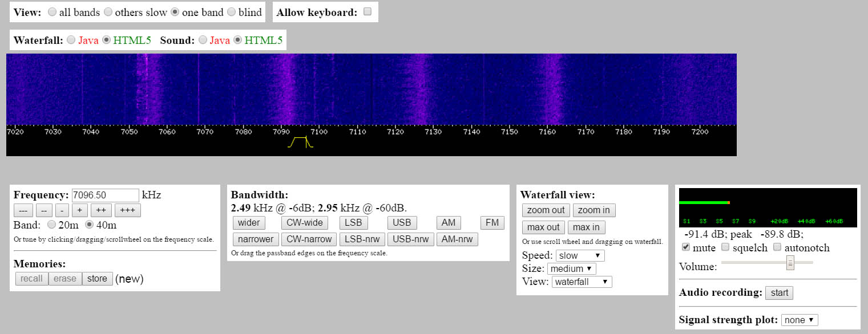Zoom in the waterfall view
This screenshot has height=334, width=868.
pyautogui.click(x=594, y=210)
